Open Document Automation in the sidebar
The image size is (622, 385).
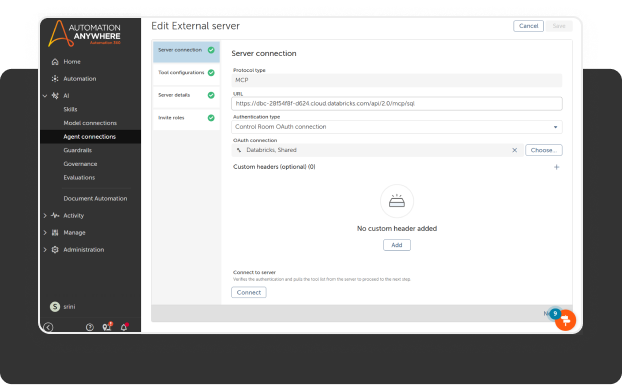(x=95, y=198)
